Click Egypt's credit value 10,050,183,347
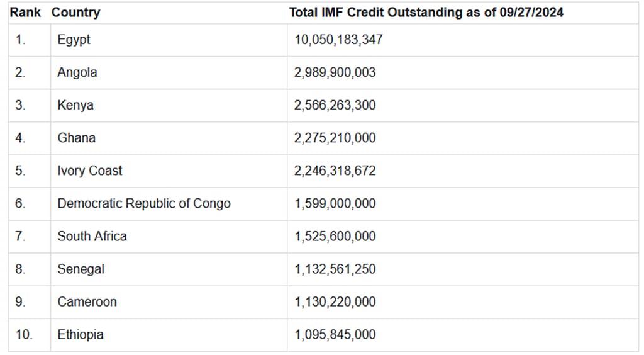This screenshot has width=644, height=355. [x=338, y=40]
